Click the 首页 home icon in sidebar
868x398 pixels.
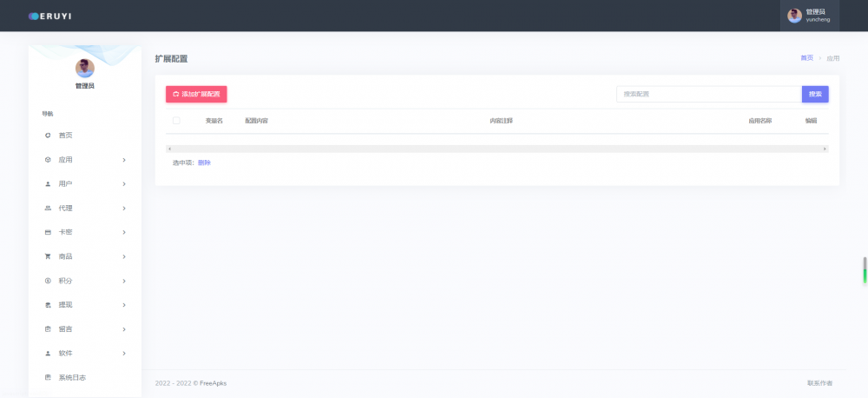point(48,136)
